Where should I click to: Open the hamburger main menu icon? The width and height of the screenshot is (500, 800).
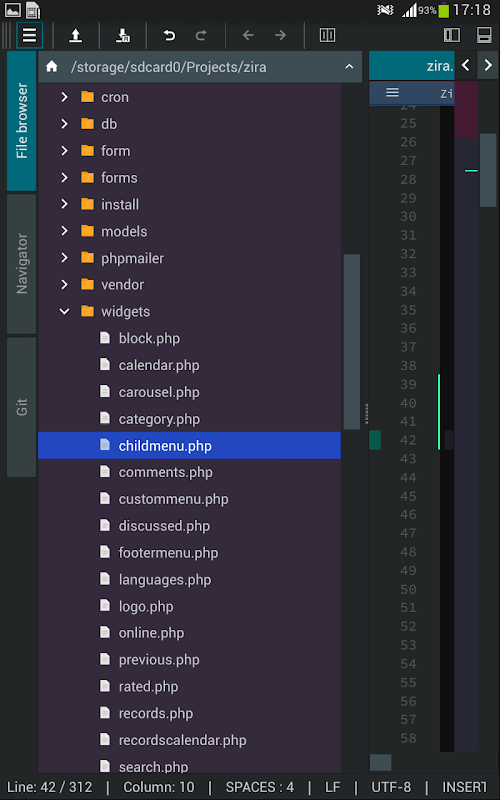tap(29, 35)
